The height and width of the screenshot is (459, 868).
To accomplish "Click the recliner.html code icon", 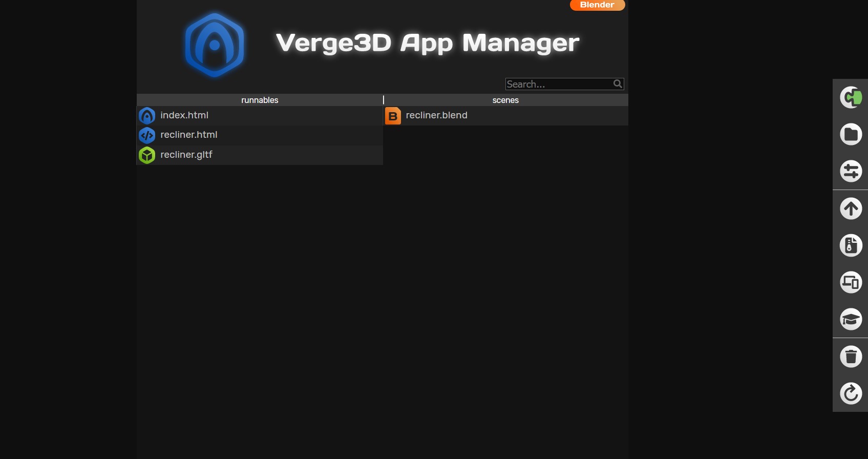I will click(147, 135).
